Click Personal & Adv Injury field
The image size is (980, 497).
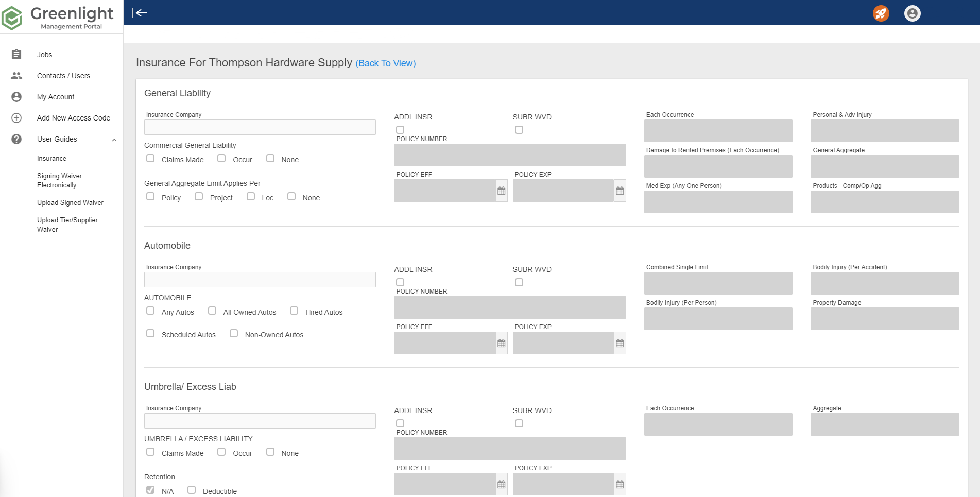[885, 131]
